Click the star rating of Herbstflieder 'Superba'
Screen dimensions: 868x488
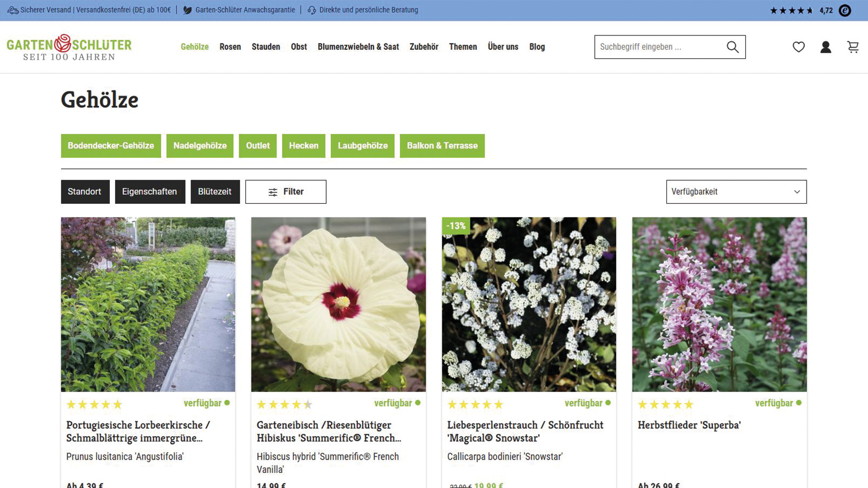pos(665,404)
